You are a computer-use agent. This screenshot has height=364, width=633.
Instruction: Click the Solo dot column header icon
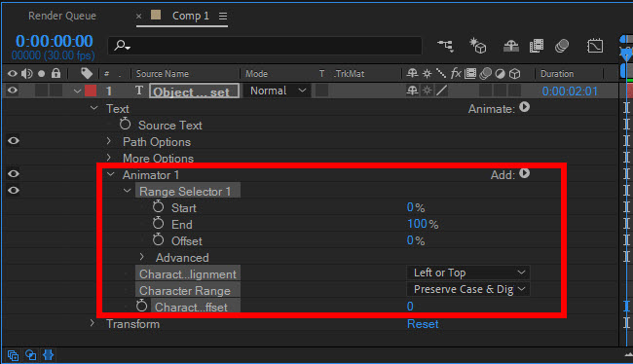[x=41, y=73]
